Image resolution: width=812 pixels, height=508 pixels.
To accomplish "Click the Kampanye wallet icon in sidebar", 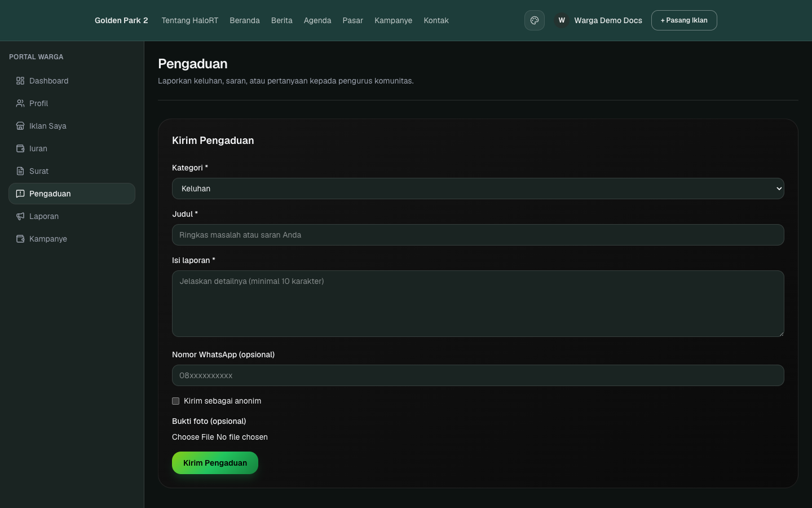I will (x=20, y=239).
